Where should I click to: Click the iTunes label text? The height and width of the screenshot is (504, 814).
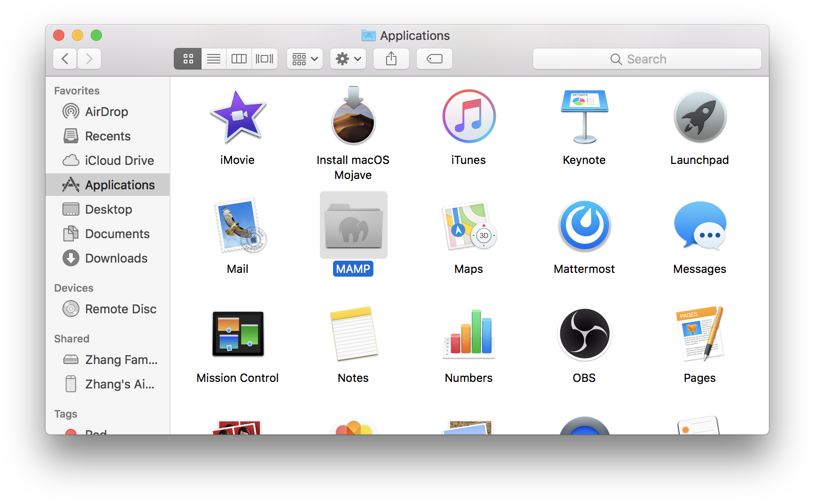point(469,160)
